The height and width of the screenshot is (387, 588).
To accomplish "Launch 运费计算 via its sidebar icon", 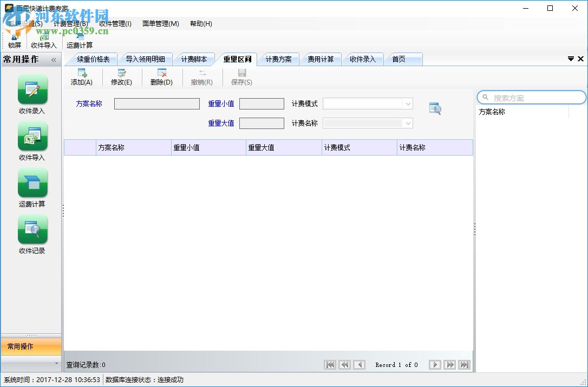I will point(32,183).
